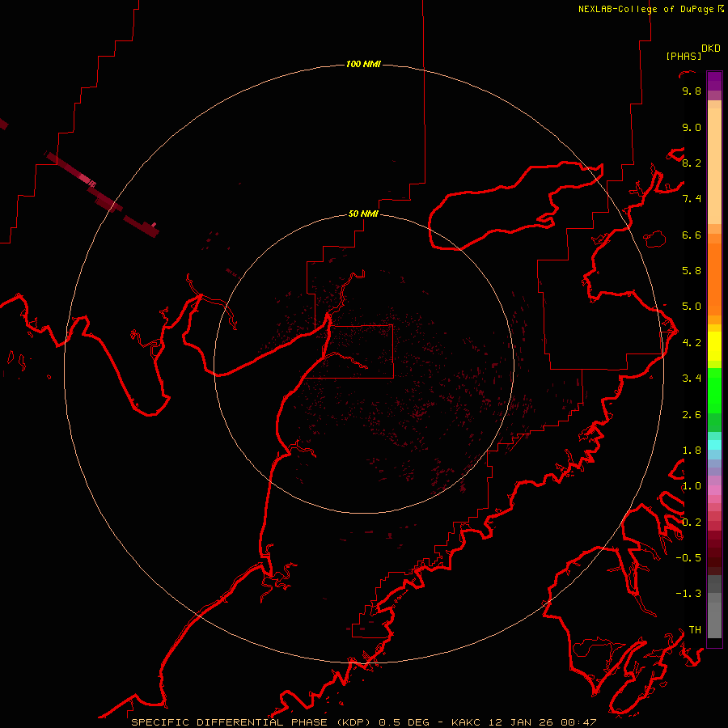This screenshot has width=728, height=728.
Task: Click the 6.6 value on the color scale
Action: coord(692,235)
